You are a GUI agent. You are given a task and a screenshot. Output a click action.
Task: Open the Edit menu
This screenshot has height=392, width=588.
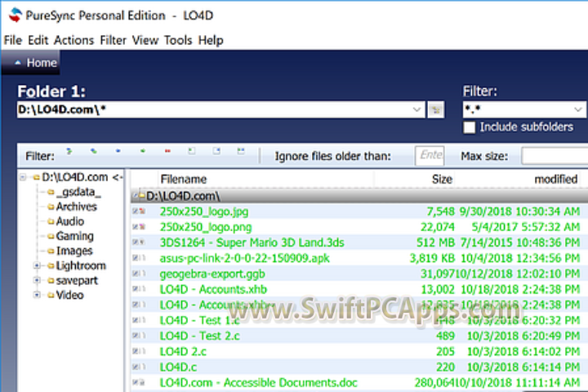(38, 40)
